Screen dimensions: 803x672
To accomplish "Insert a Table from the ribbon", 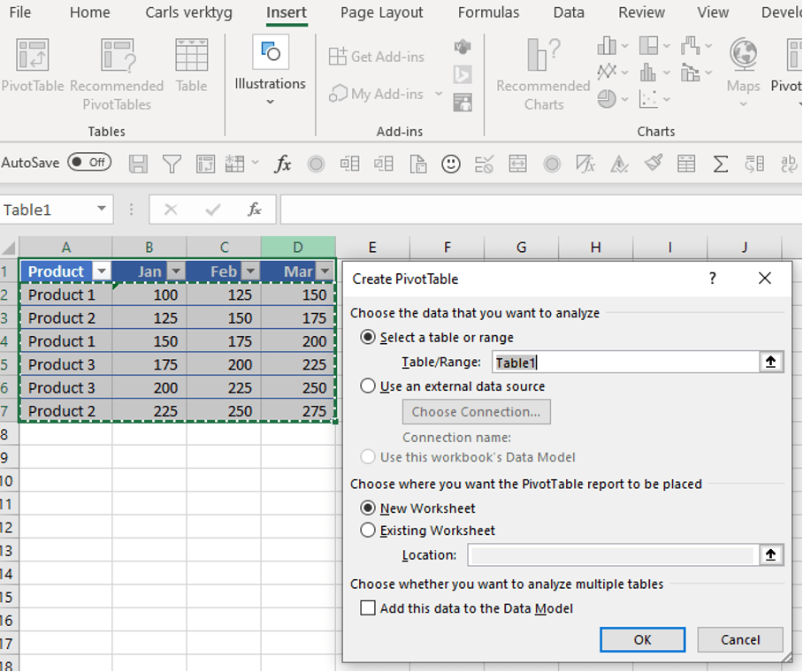I will [192, 64].
